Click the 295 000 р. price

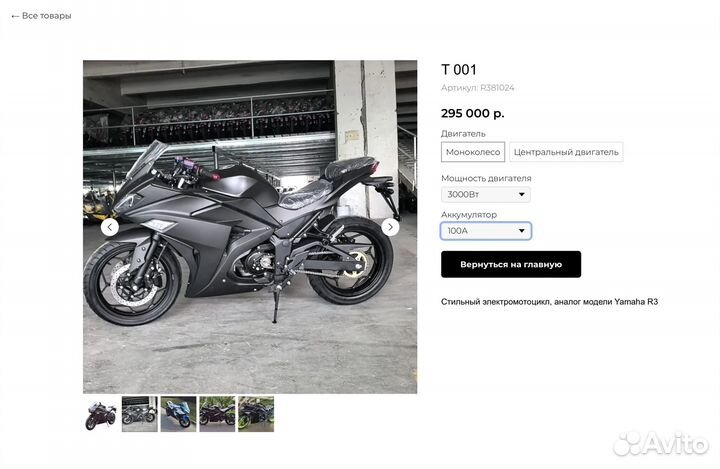pos(472,113)
